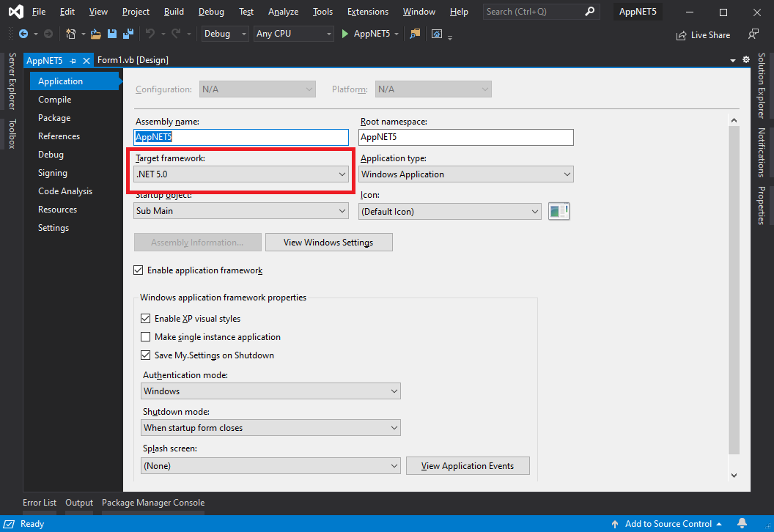The height and width of the screenshot is (532, 774).
Task: Open the Package Manager Console tab
Action: pyautogui.click(x=153, y=503)
